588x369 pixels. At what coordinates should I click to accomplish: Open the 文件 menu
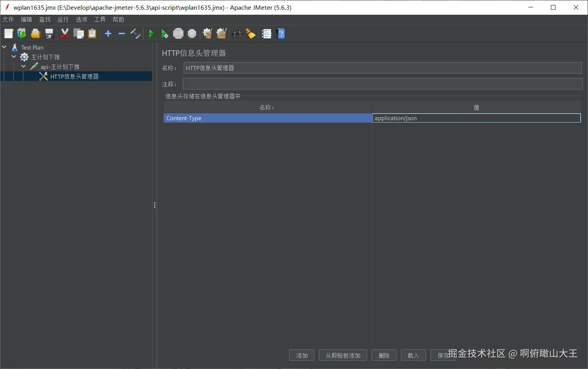(8, 19)
